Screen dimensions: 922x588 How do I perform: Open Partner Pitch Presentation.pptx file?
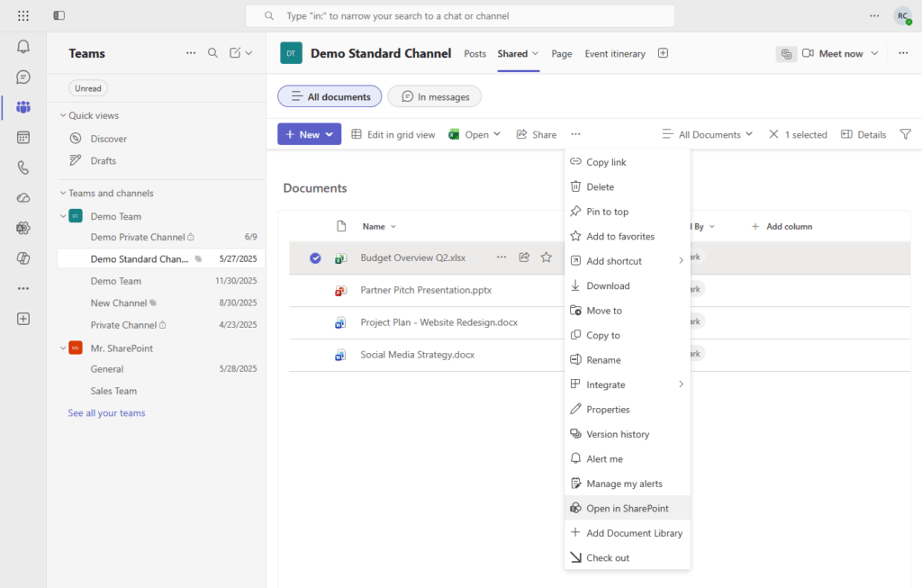click(x=426, y=290)
